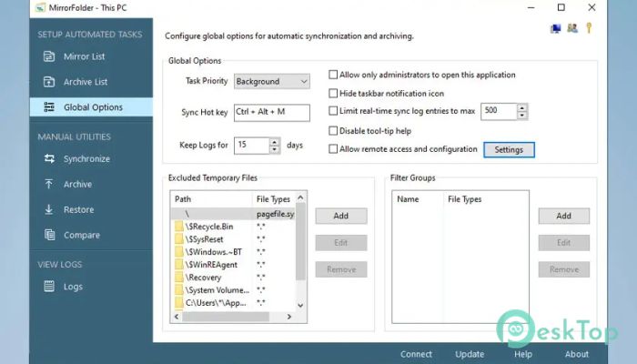Click Connect in the bottom bar
This screenshot has width=637, height=364.
tap(416, 354)
